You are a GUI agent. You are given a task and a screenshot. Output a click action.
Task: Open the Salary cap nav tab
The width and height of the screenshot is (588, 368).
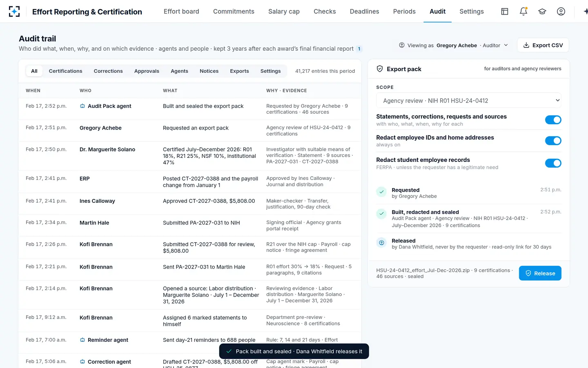click(284, 11)
